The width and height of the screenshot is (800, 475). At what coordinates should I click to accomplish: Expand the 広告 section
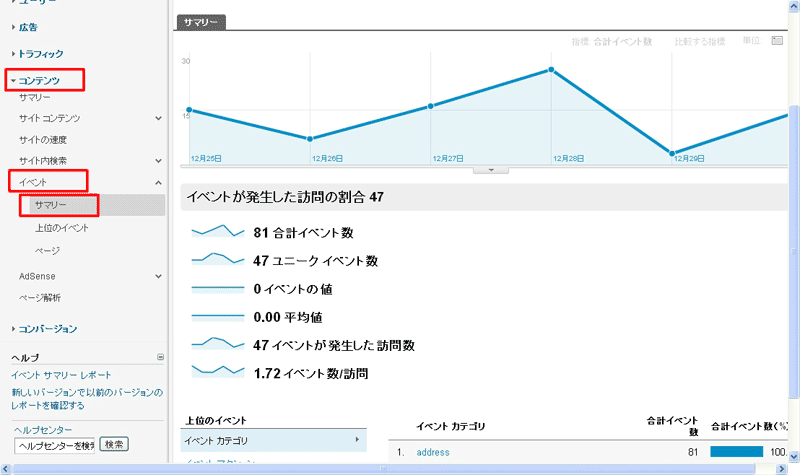[28, 28]
